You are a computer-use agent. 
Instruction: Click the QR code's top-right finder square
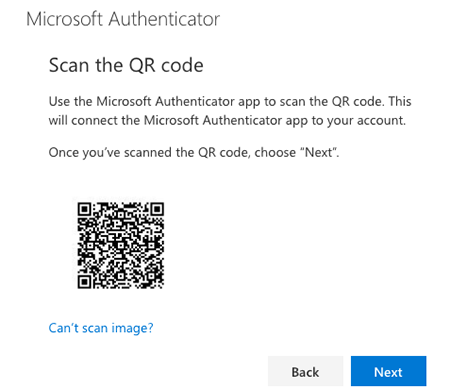point(157,209)
